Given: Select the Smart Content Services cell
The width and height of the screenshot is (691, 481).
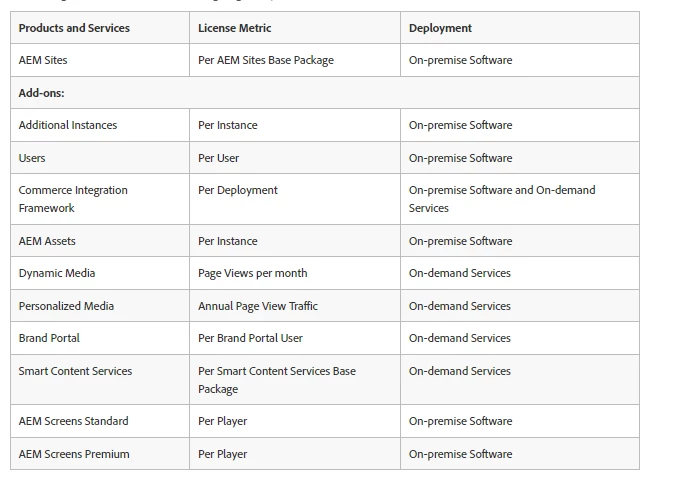Looking at the screenshot, I should pos(100,380).
